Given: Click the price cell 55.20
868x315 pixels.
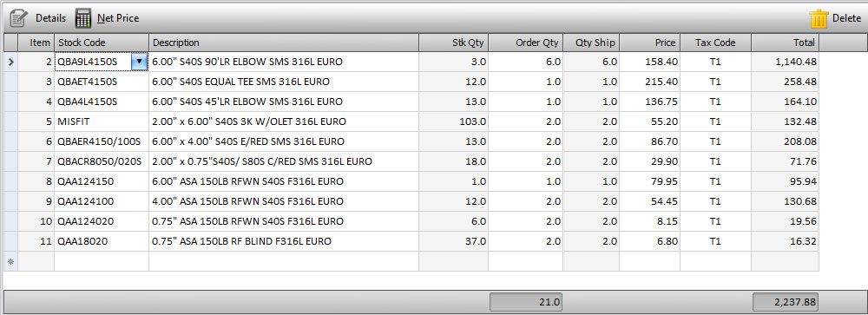Looking at the screenshot, I should [x=649, y=121].
